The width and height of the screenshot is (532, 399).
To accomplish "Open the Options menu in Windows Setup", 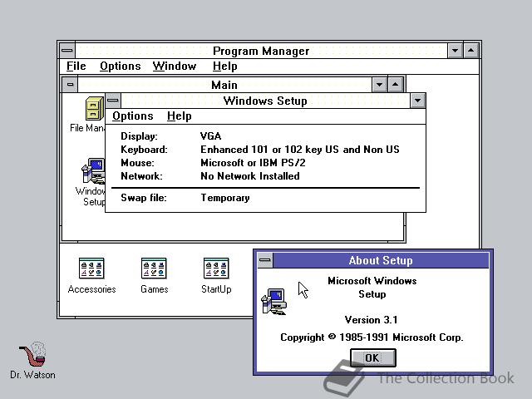I will (133, 116).
